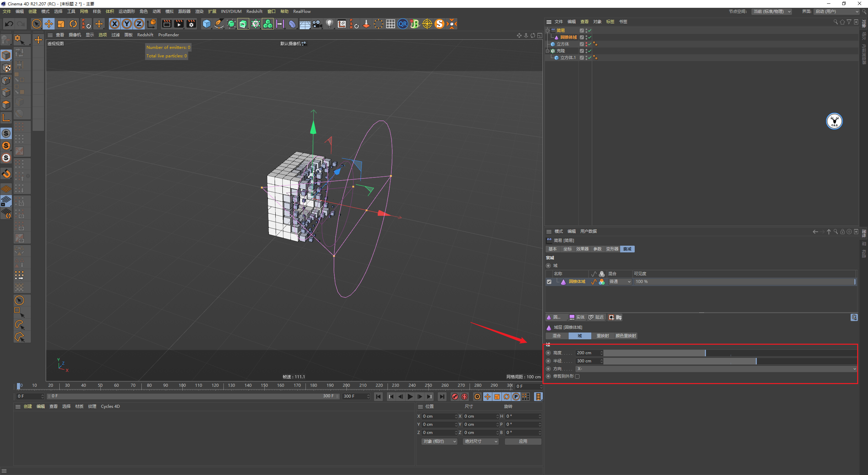Switch to the 效果器 tab
This screenshot has width=868, height=475.
click(582, 249)
